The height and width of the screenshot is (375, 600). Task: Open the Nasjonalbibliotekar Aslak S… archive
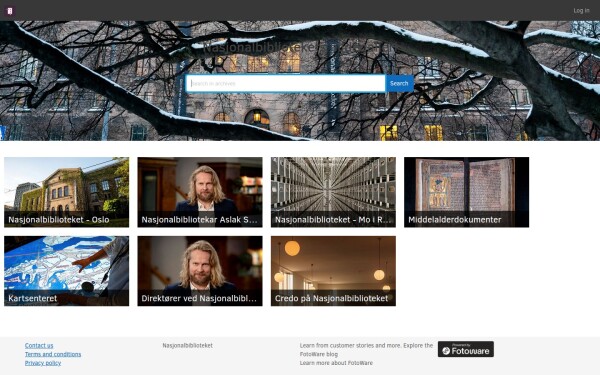coord(200,192)
